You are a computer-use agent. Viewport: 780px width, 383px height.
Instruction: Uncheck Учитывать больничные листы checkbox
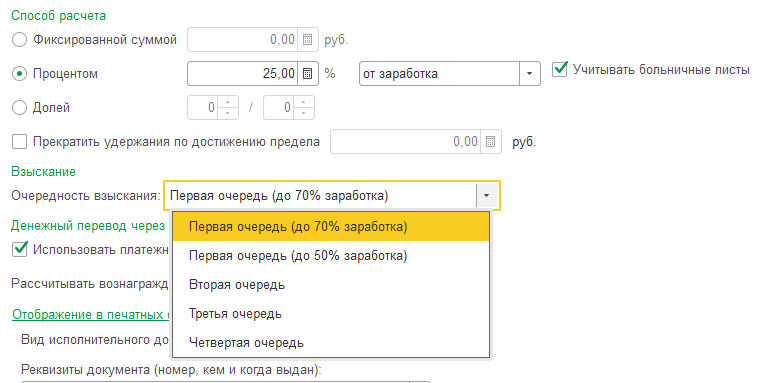[x=560, y=69]
